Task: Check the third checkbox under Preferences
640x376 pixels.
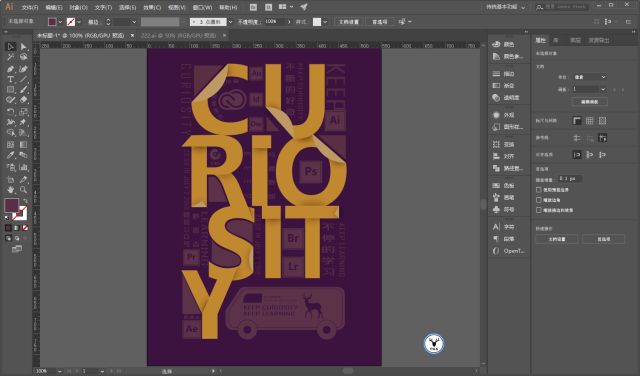Action: 539,210
